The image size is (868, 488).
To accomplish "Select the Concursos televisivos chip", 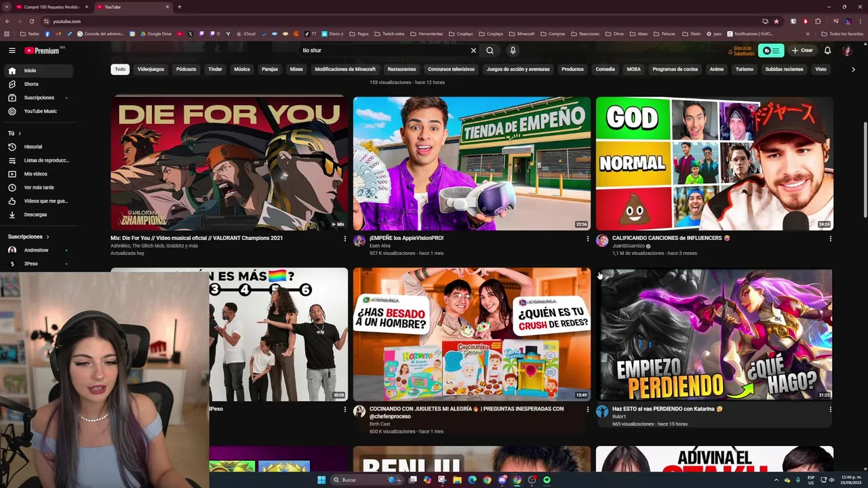I will point(451,69).
